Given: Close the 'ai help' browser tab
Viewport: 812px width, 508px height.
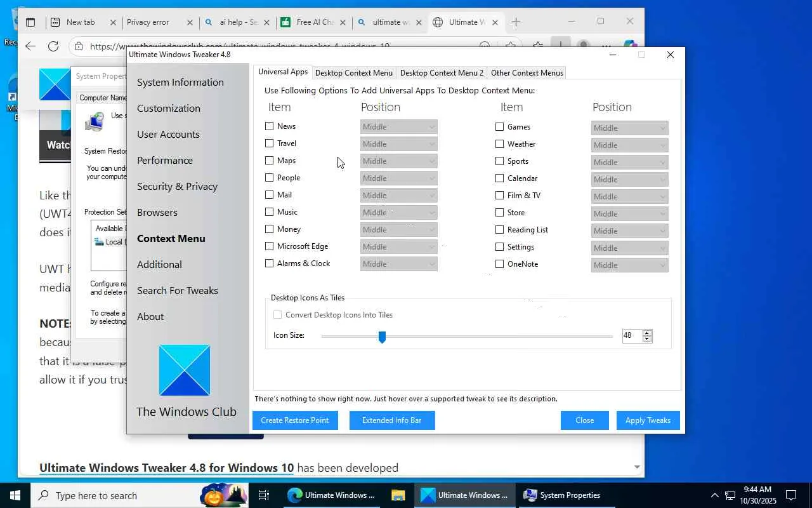Looking at the screenshot, I should (266, 22).
